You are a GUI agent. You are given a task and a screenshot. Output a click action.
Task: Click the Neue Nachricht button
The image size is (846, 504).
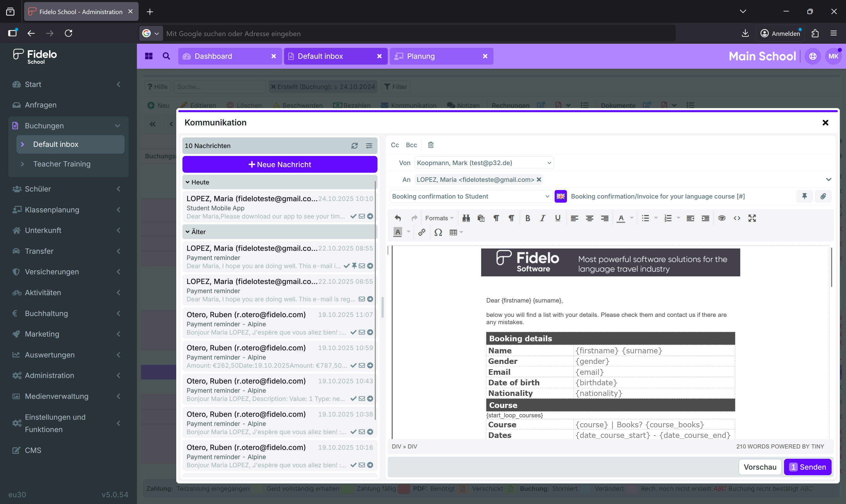click(x=280, y=164)
